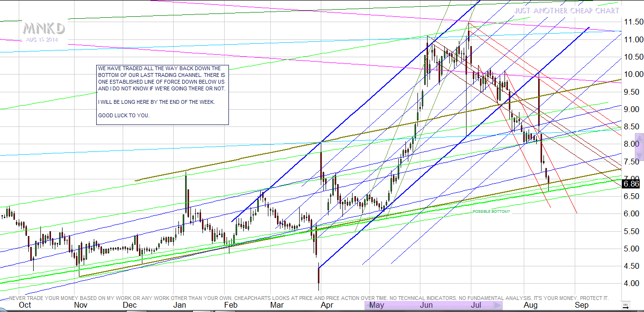
Task: Click the Oct label on the time axis
Action: 25,305
